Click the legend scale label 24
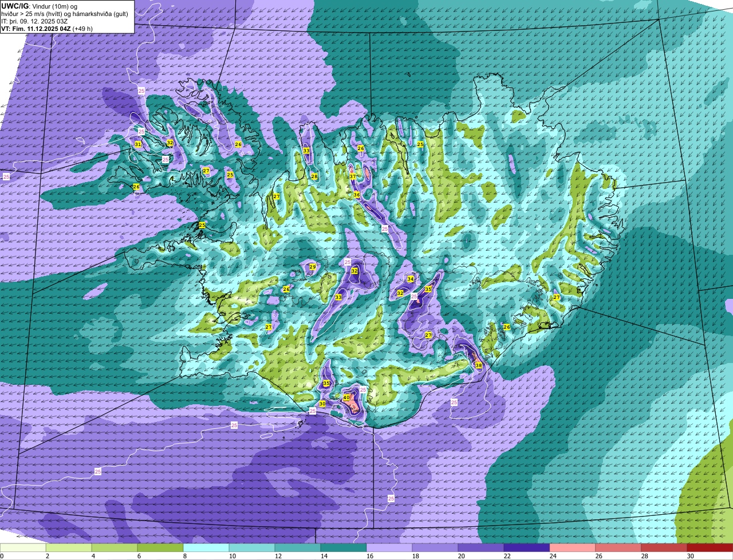Viewport: 733px width, 560px height. pos(553,556)
